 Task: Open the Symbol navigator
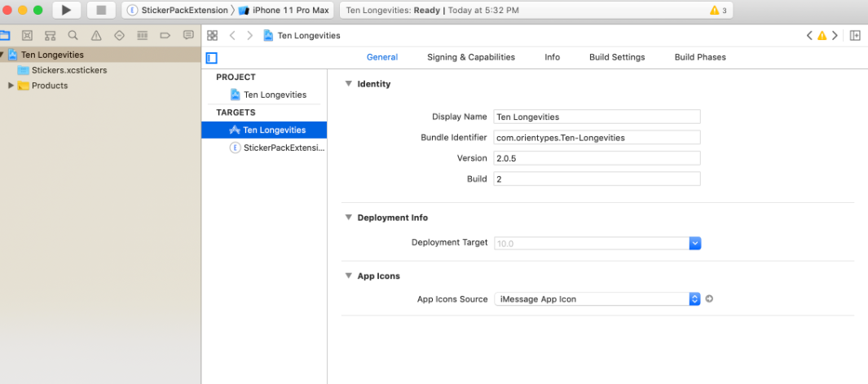(51, 35)
